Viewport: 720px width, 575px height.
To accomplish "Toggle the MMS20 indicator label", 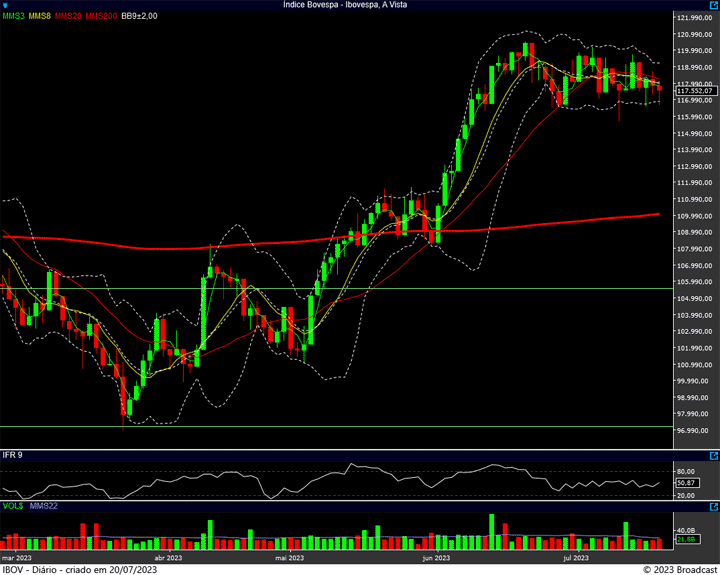I will tap(68, 17).
